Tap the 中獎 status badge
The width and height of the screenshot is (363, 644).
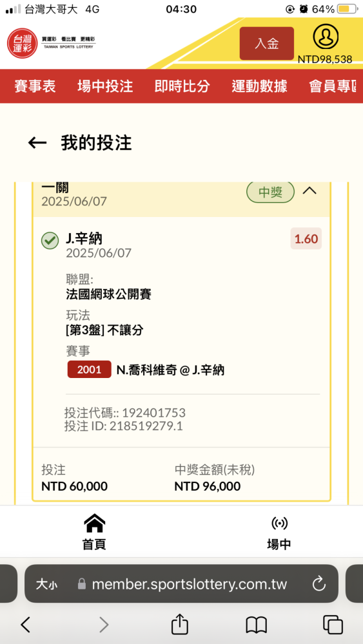pyautogui.click(x=271, y=191)
